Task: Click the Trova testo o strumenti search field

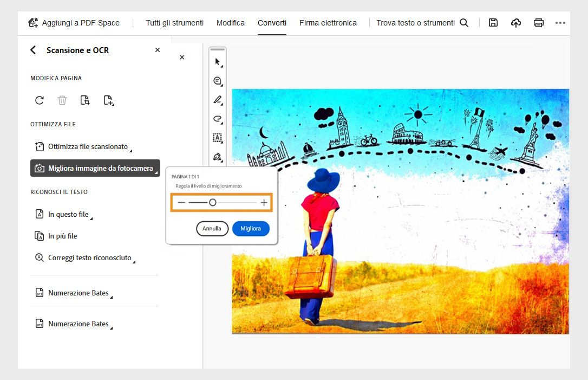Action: [417, 23]
